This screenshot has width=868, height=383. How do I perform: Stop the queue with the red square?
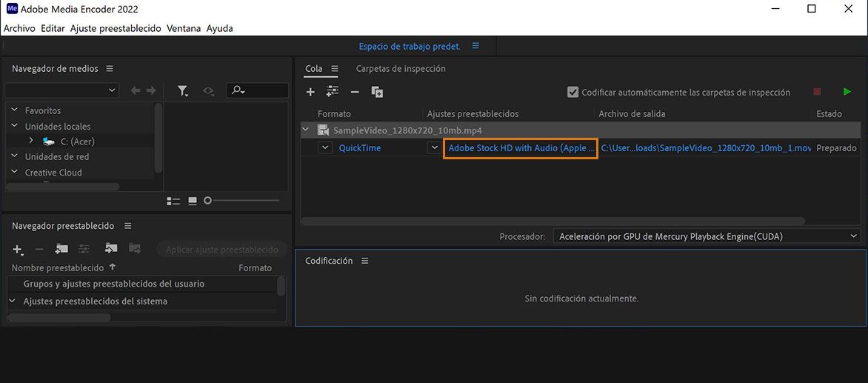pyautogui.click(x=817, y=92)
